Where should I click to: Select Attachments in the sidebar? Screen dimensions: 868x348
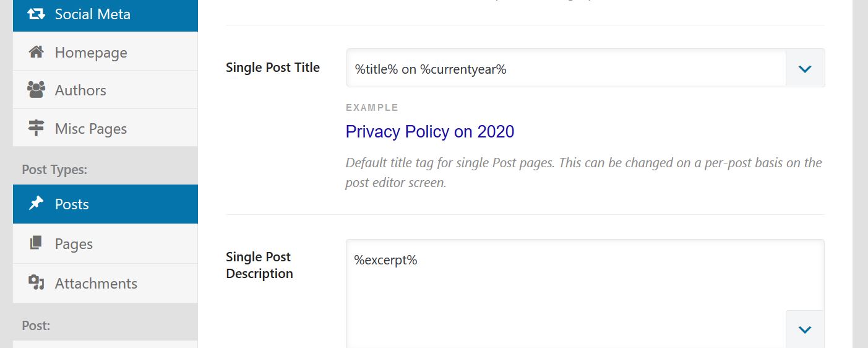coord(105,283)
